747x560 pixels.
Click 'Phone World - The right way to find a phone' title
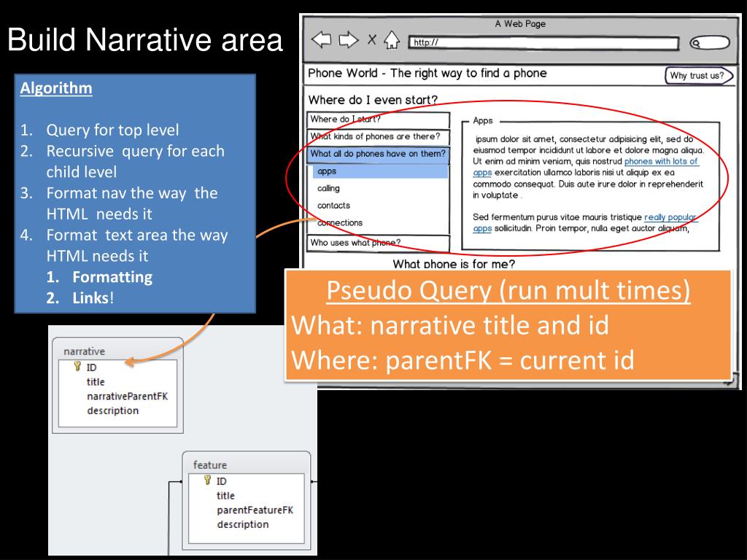pyautogui.click(x=427, y=74)
